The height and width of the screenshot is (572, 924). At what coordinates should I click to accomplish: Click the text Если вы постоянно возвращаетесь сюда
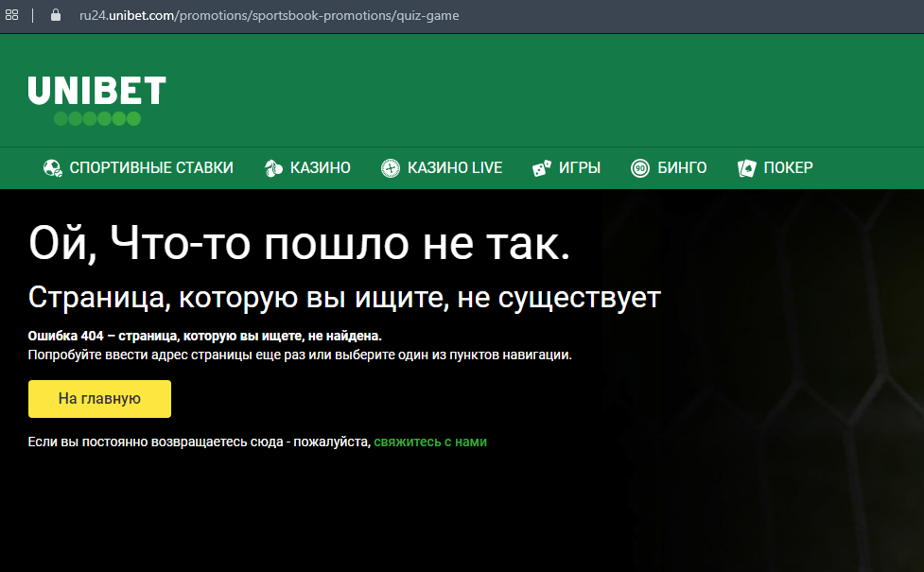(200, 442)
